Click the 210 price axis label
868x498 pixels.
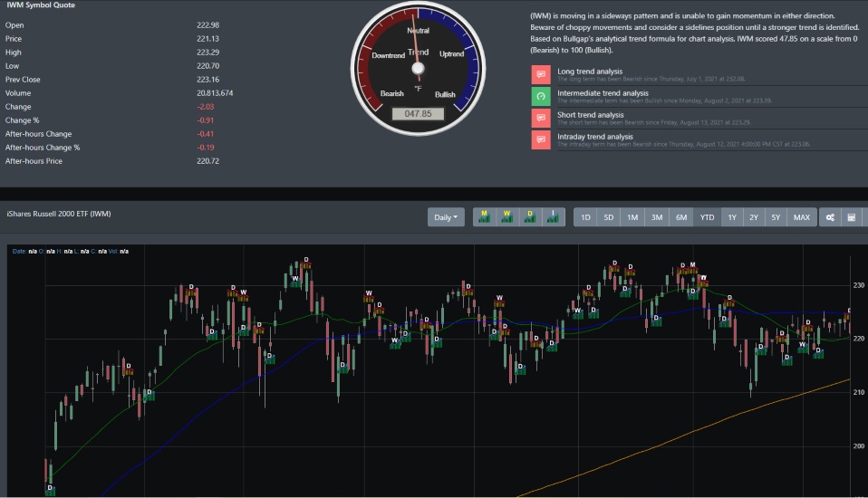click(x=859, y=392)
